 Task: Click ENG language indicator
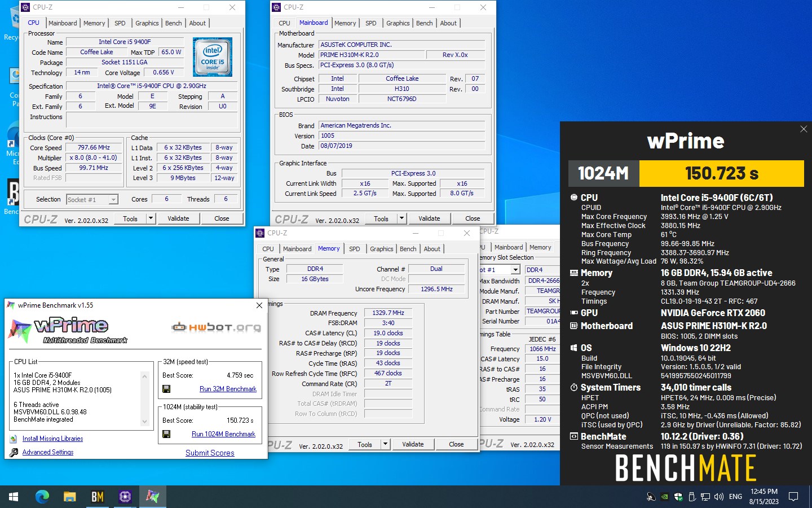(735, 497)
